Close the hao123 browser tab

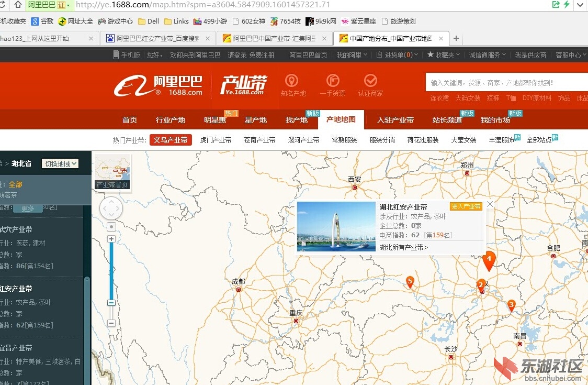pos(91,38)
